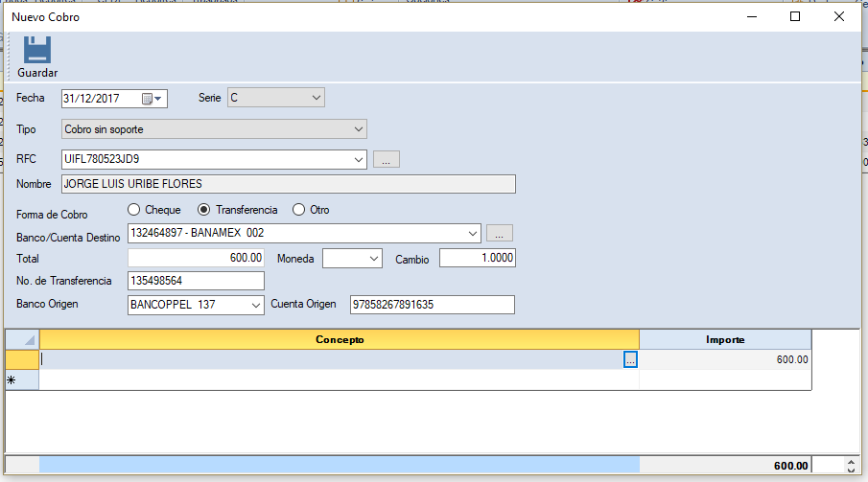The height and width of the screenshot is (482, 868).
Task: Click the Banco/Cuenta Destino ellipsis button
Action: pos(499,233)
